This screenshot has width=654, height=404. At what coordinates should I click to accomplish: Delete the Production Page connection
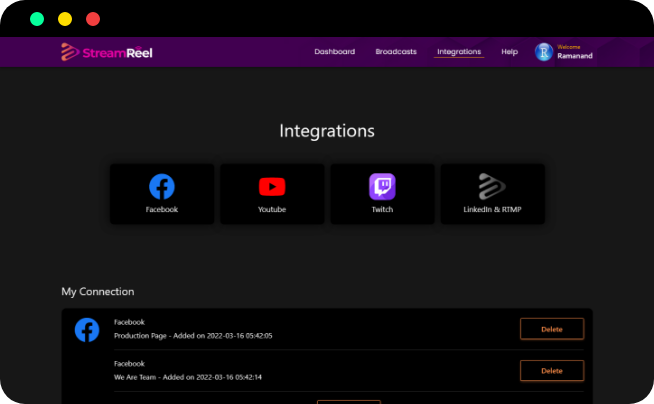click(552, 329)
